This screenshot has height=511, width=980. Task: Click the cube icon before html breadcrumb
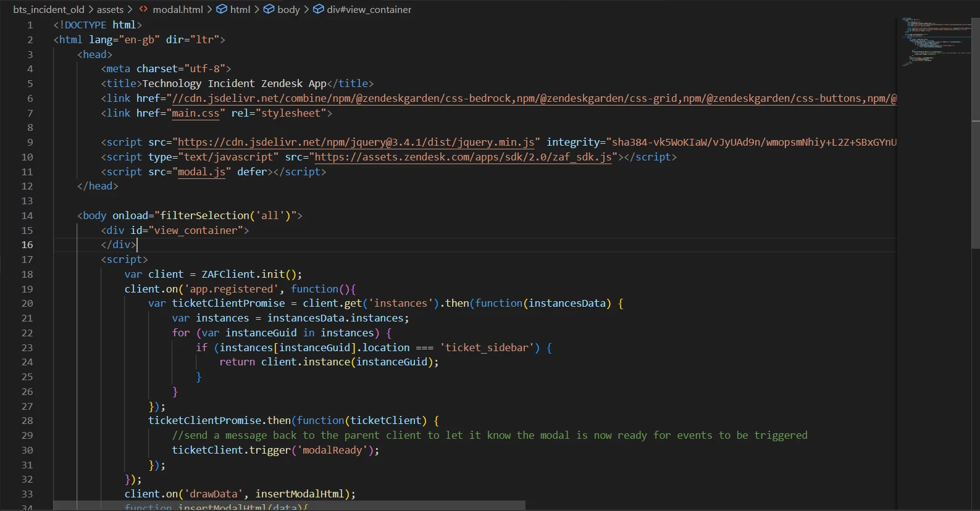pyautogui.click(x=222, y=9)
